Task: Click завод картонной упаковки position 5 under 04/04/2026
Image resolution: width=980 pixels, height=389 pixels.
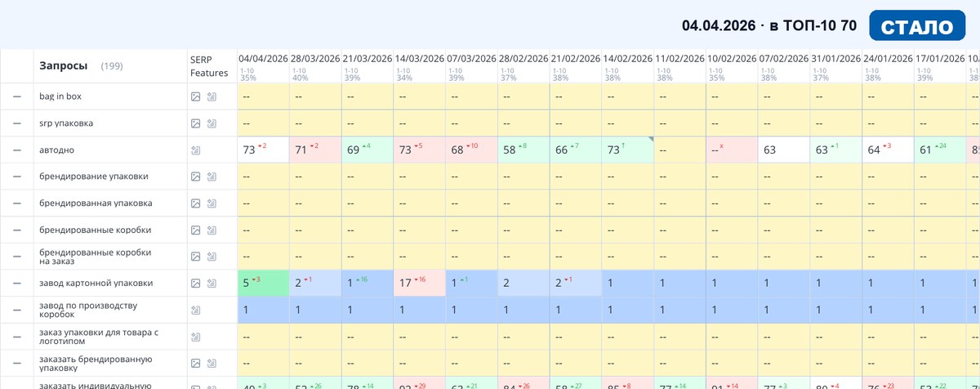Action: (x=263, y=283)
